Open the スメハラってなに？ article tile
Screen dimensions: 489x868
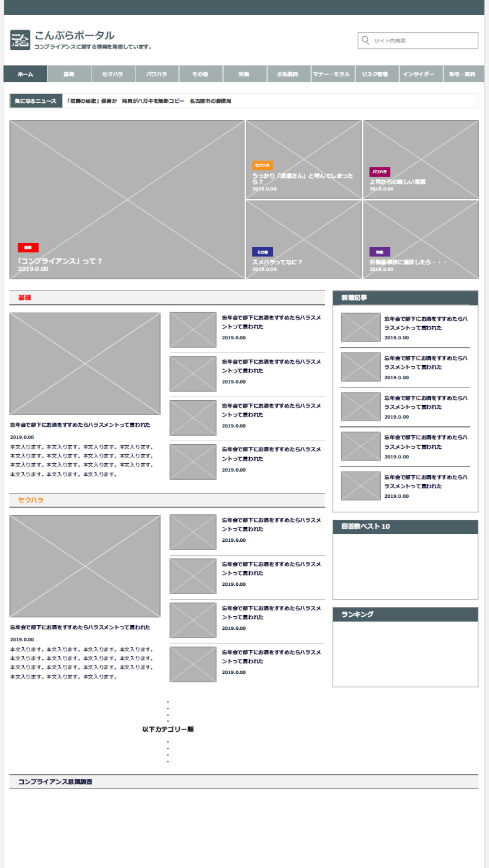pos(277,262)
